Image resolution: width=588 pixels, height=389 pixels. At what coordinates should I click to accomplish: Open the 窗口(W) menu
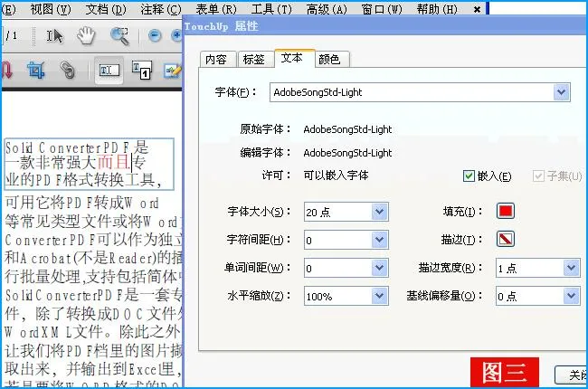(382, 9)
